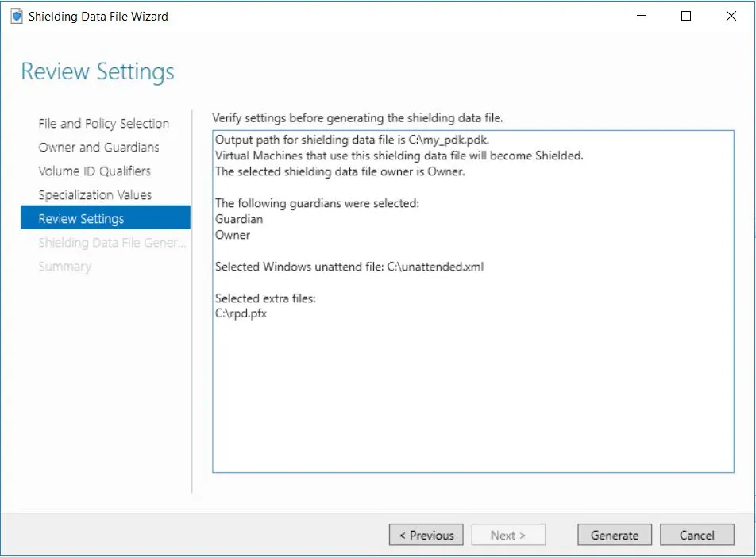
Task: Click the Review Settings page heading
Action: (98, 71)
